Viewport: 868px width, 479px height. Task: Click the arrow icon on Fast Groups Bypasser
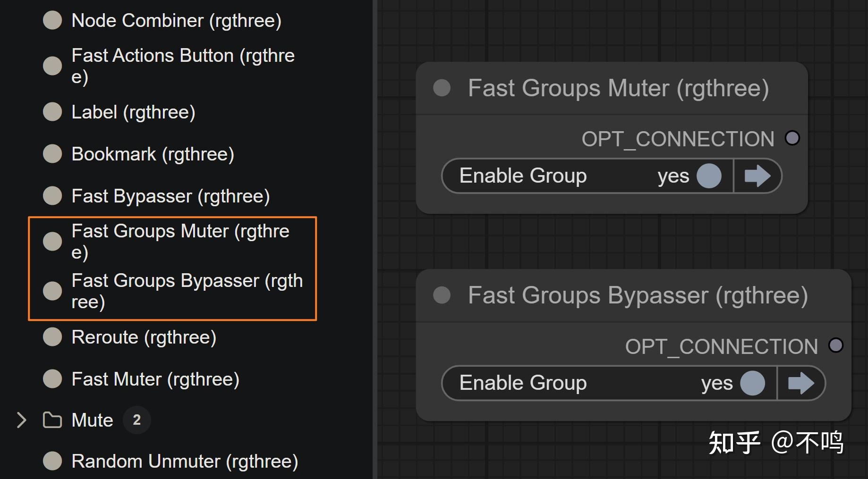[801, 383]
